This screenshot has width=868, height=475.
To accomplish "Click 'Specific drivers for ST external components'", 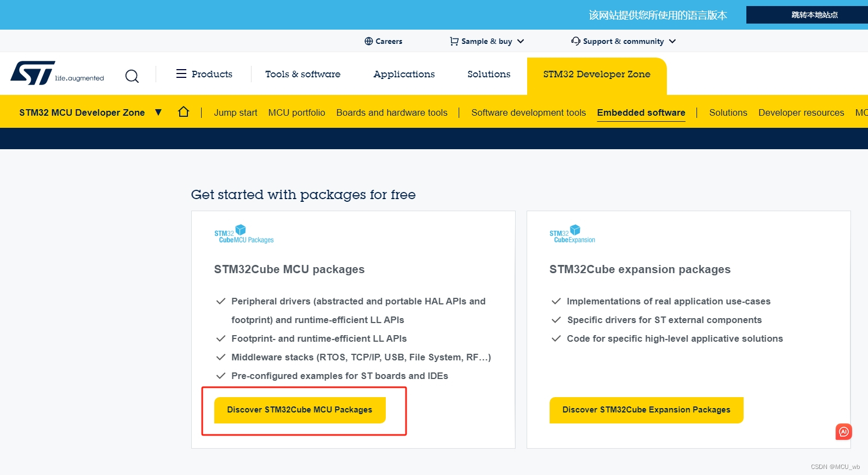I will (664, 320).
